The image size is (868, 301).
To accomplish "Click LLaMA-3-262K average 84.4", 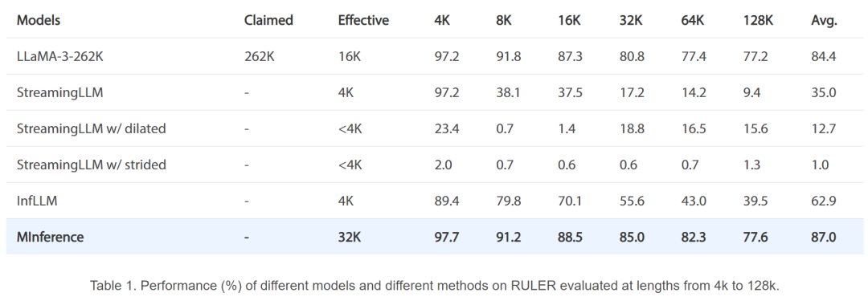I will click(823, 56).
